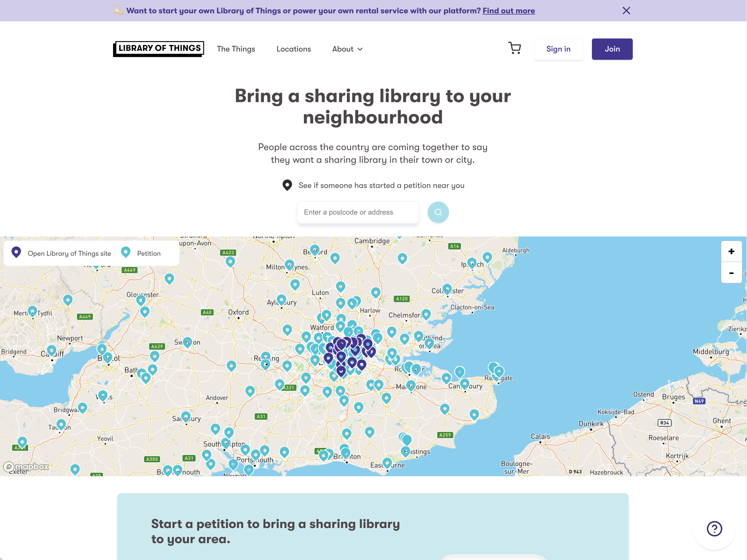
Task: Zoom out on the map
Action: point(731,273)
